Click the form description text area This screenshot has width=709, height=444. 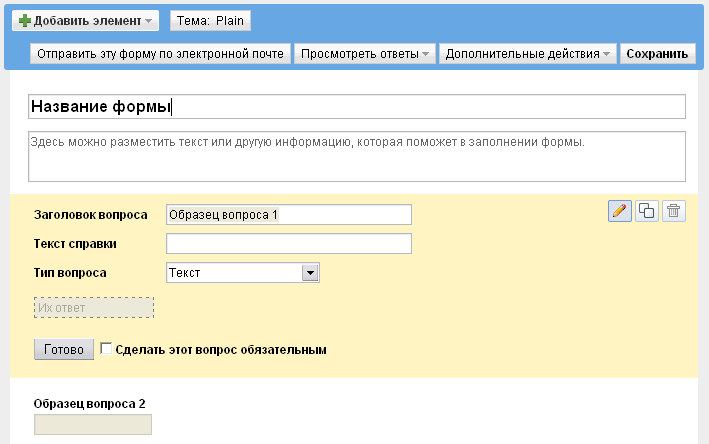pos(357,156)
